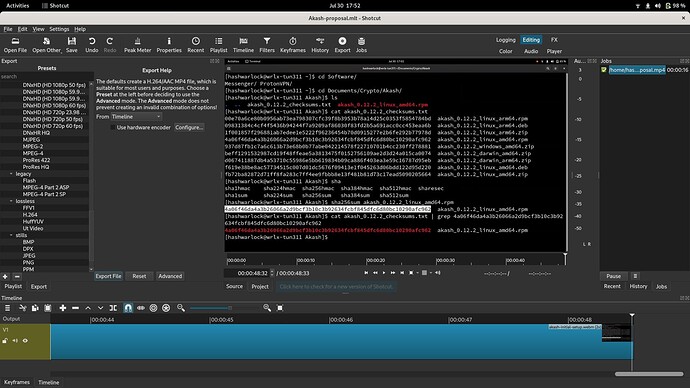Collapse the lossless presets group
This screenshot has width=690, height=388.
[11, 201]
